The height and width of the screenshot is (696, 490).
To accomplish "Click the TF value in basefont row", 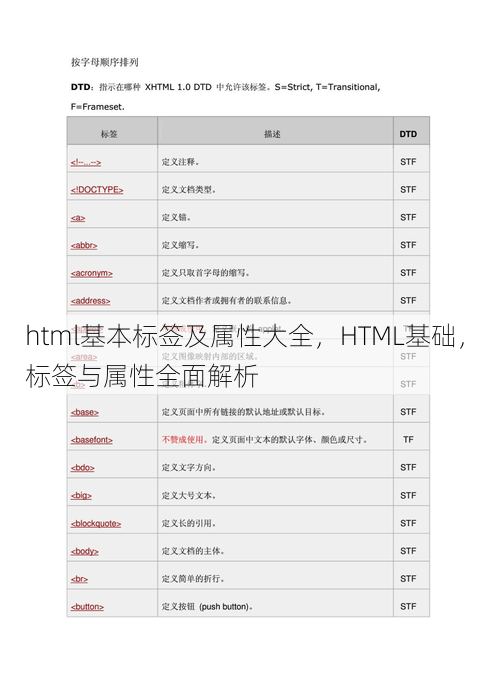I will click(408, 439).
